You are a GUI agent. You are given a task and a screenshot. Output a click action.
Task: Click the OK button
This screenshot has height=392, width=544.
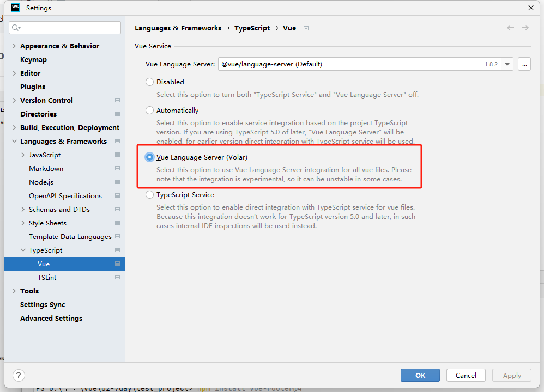tap(420, 375)
